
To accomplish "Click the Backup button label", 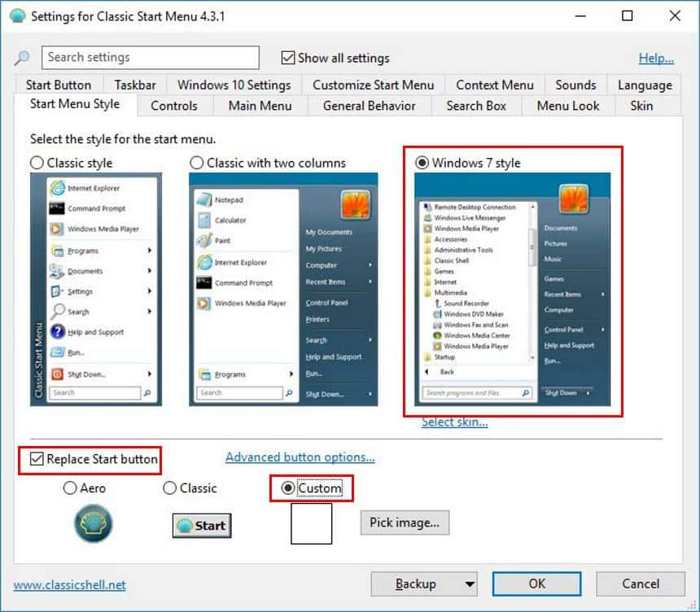I will coord(416,584).
